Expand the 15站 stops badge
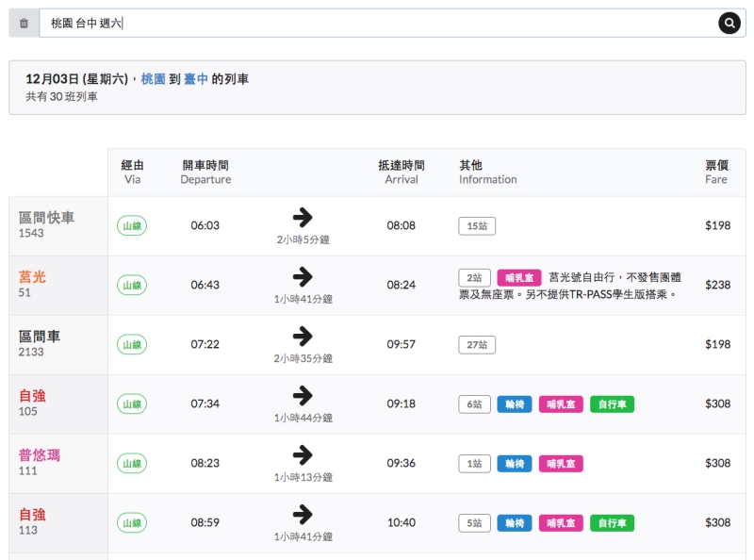 point(477,226)
